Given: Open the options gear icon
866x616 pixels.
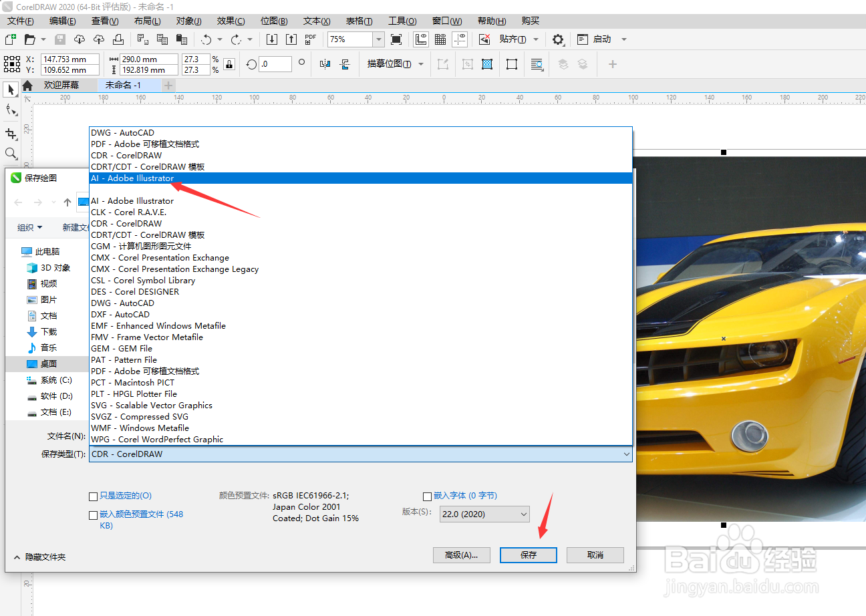Looking at the screenshot, I should point(558,39).
